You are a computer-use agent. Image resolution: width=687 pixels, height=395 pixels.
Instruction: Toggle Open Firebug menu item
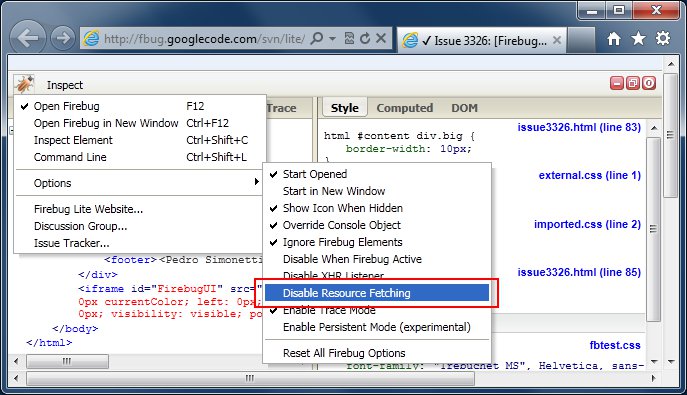click(x=140, y=106)
